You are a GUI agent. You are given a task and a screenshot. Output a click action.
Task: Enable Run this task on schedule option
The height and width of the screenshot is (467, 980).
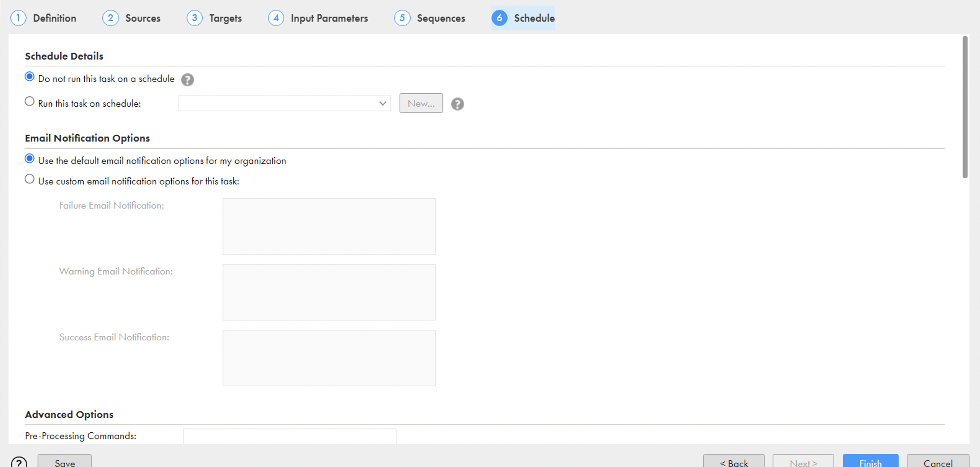[29, 103]
